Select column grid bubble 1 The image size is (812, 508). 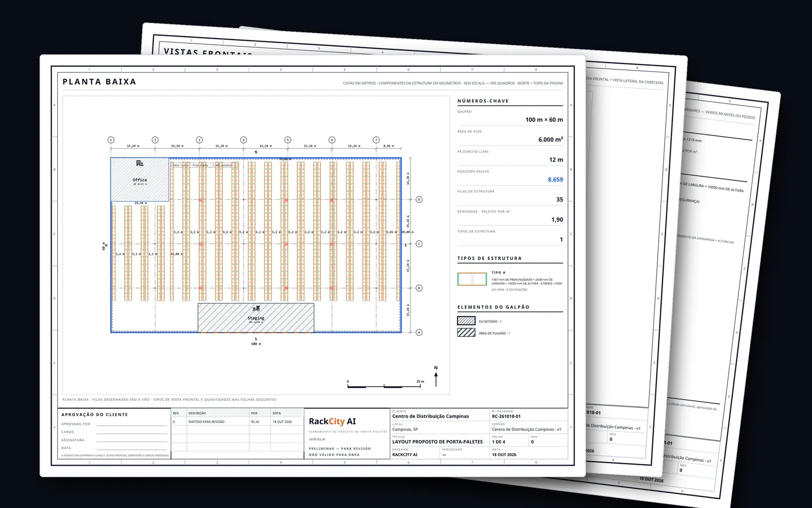[x=111, y=140]
